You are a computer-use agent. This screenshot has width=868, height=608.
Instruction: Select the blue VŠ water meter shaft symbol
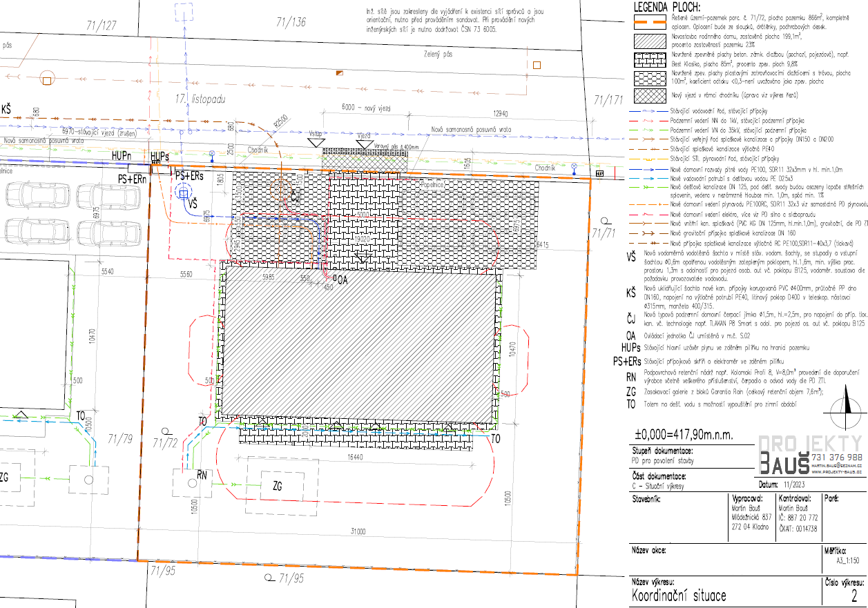184,194
